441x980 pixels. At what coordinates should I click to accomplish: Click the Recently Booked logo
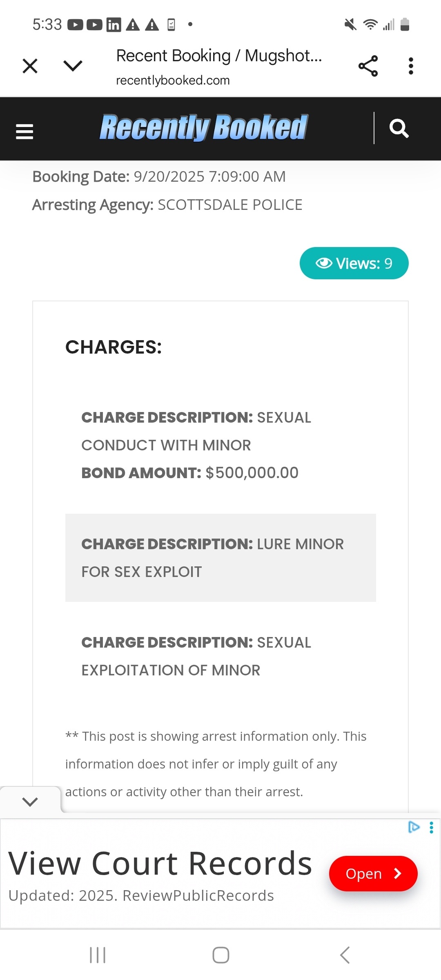point(204,128)
